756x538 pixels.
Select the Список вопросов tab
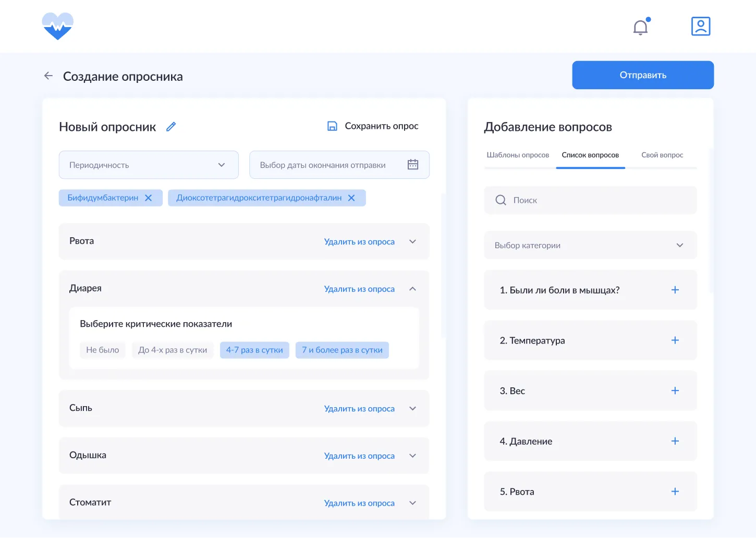590,155
